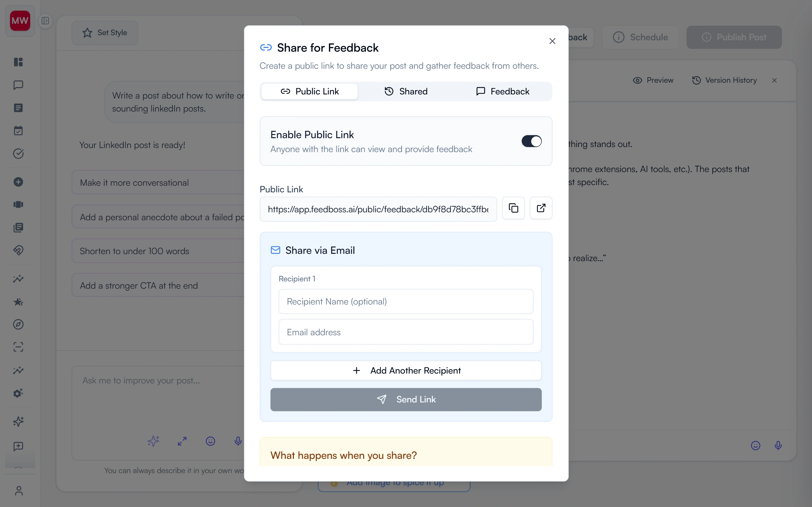Click the Email address input field

[405, 332]
